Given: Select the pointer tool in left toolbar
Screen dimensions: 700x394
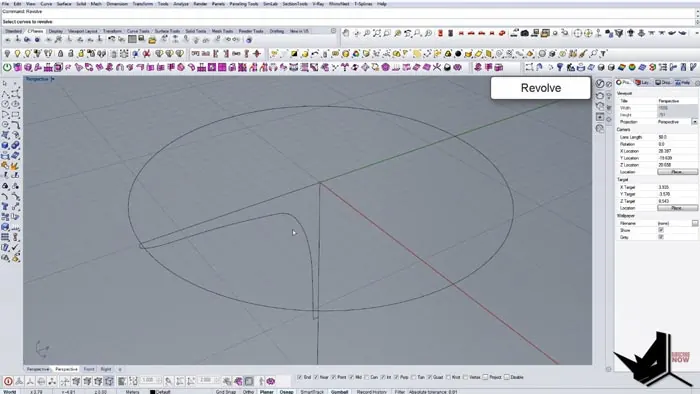Looking at the screenshot, I should [5, 83].
